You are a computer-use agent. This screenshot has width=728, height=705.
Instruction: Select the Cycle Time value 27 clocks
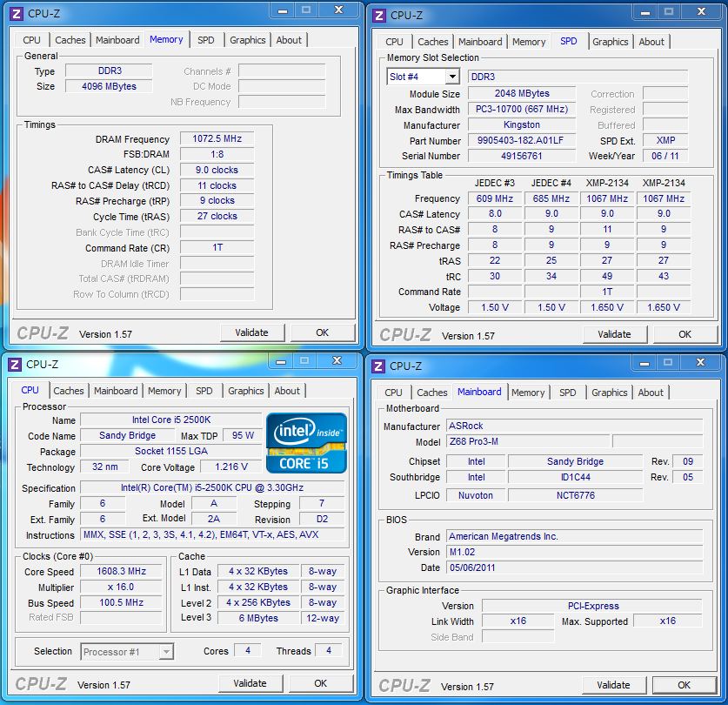(x=217, y=216)
